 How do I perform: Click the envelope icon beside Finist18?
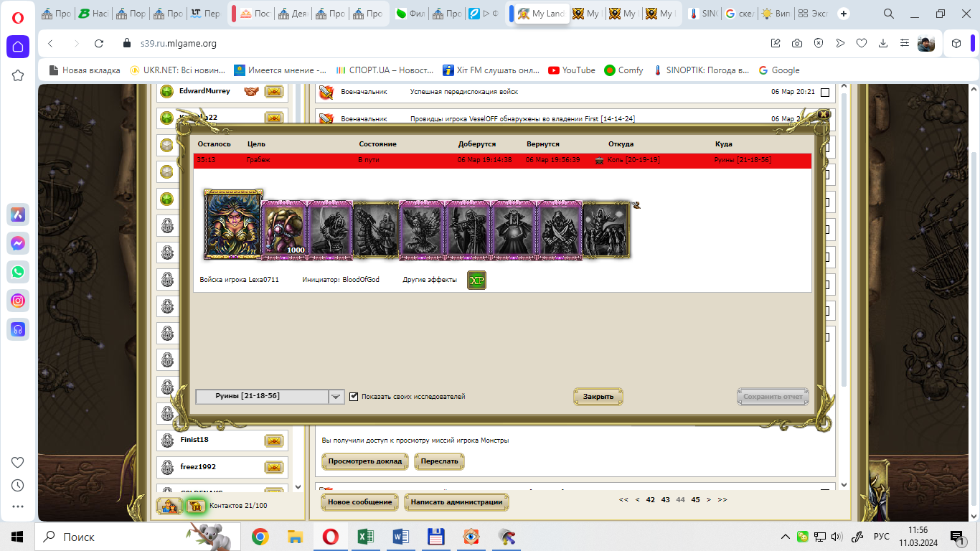click(274, 441)
